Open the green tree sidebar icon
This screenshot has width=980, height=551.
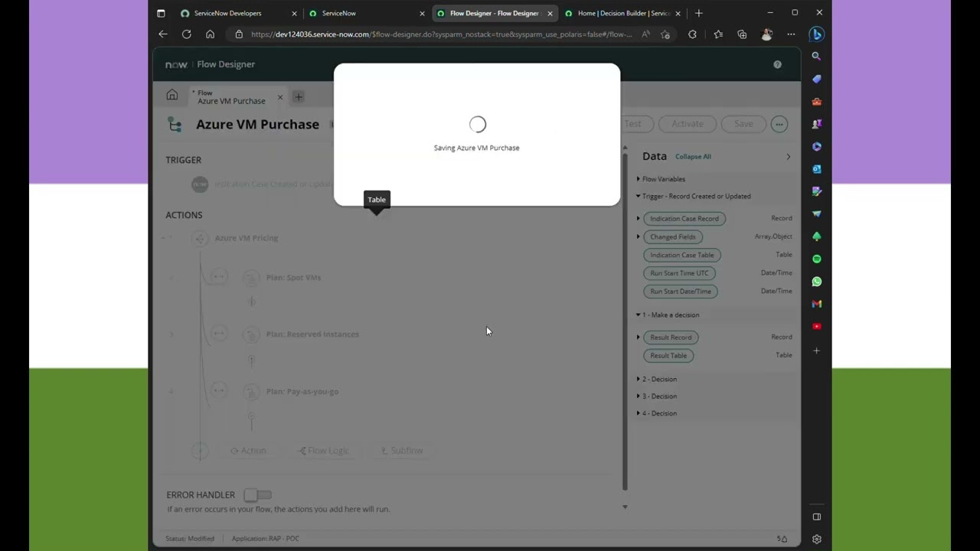816,236
